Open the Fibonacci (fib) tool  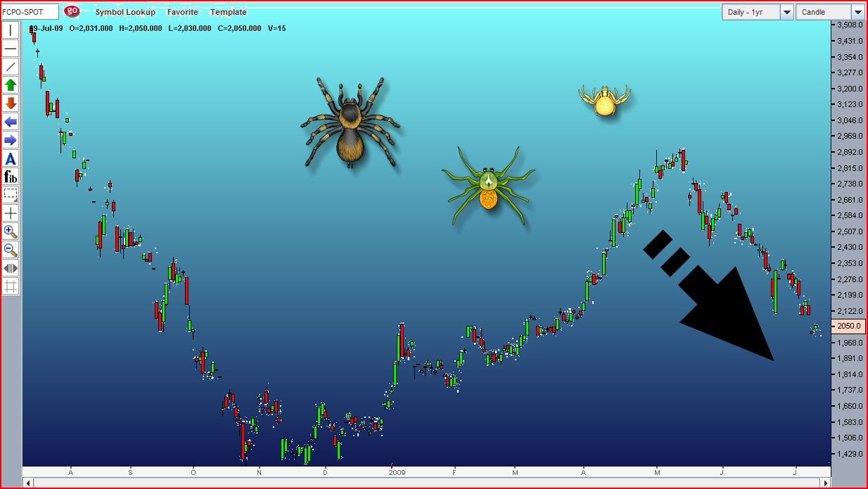click(11, 177)
